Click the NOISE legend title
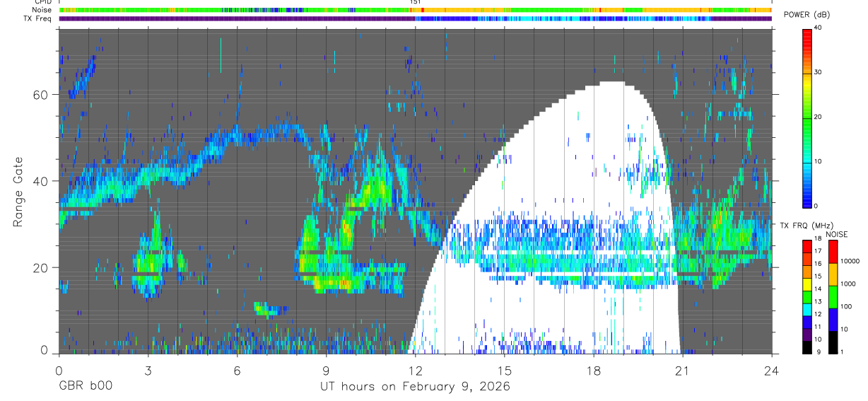This screenshot has width=868, height=401. (837, 234)
